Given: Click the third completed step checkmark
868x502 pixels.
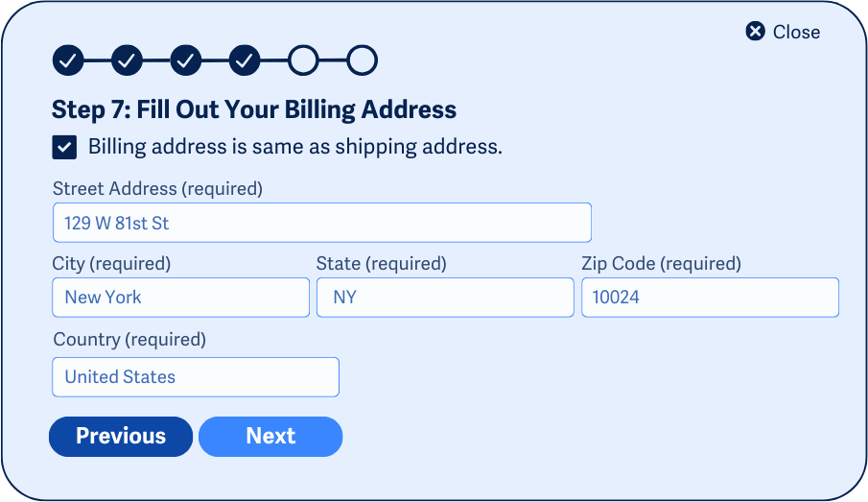Looking at the screenshot, I should coord(186,60).
